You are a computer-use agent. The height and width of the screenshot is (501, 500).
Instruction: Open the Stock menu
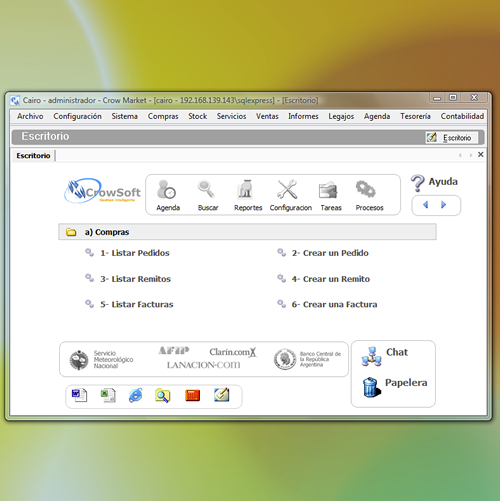point(197,116)
